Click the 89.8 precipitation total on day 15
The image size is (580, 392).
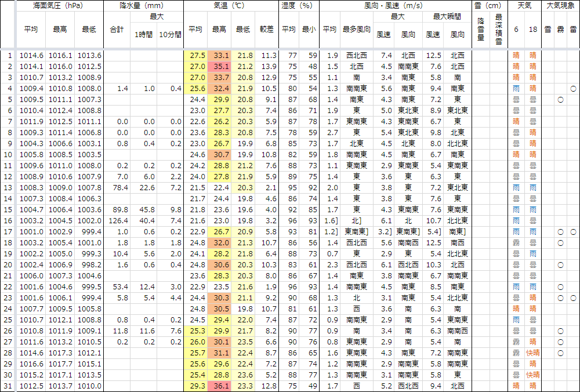(118, 210)
